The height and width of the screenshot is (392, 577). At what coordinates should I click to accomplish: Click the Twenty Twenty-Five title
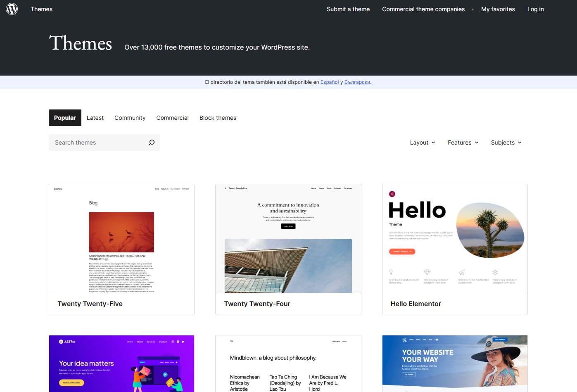[x=90, y=304]
